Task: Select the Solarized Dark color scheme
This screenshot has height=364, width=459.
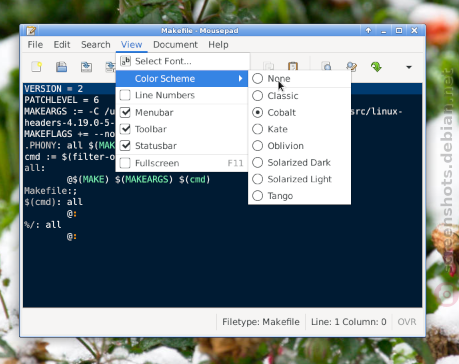Action: click(299, 162)
